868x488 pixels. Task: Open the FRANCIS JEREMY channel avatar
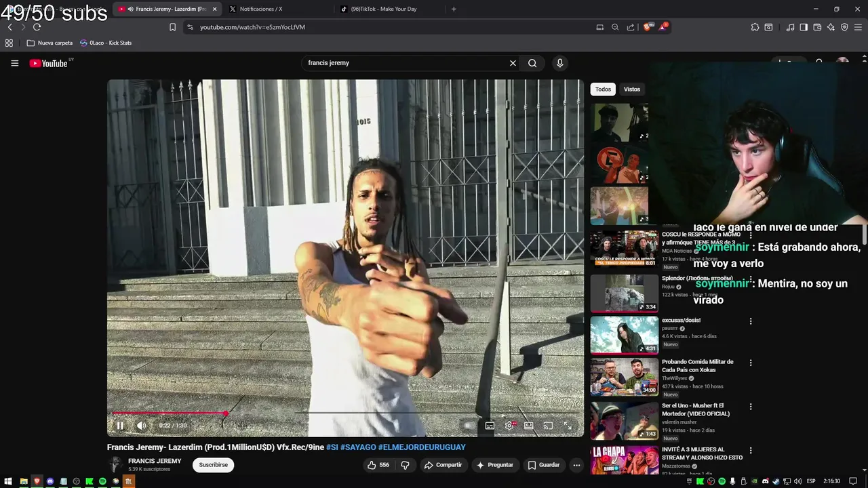click(115, 465)
